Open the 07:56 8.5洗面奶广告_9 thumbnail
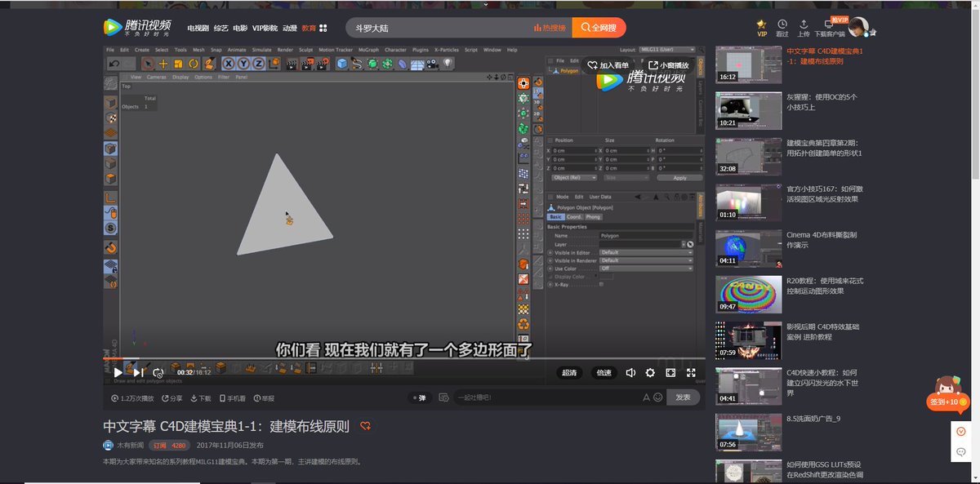The width and height of the screenshot is (980, 484). 749,433
